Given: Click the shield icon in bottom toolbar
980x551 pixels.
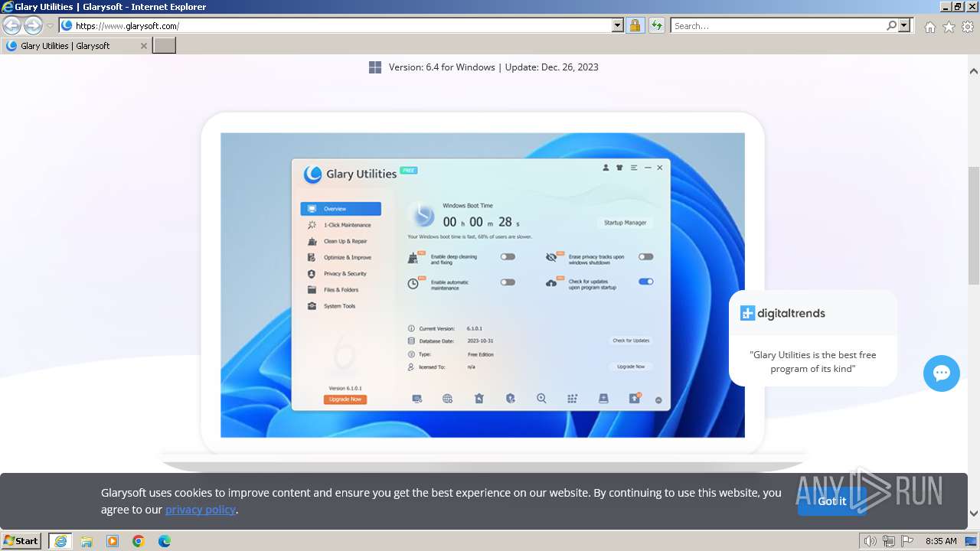Looking at the screenshot, I should pyautogui.click(x=510, y=399).
